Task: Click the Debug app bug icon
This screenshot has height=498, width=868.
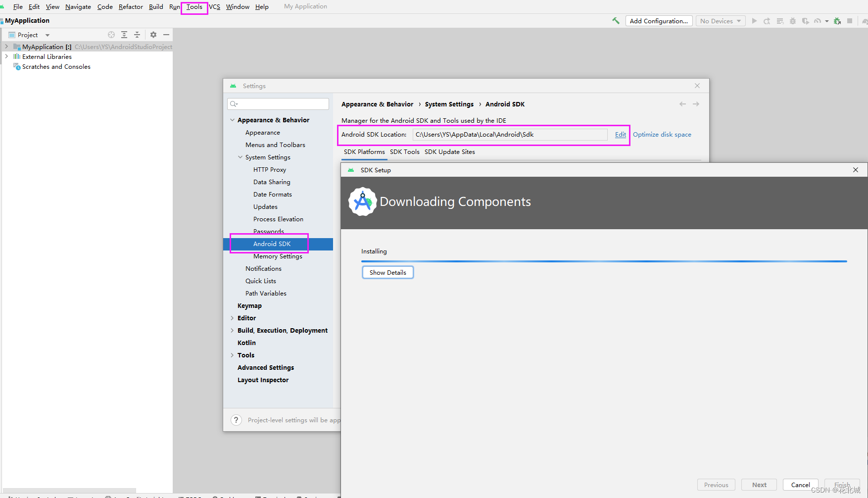Action: (x=792, y=21)
